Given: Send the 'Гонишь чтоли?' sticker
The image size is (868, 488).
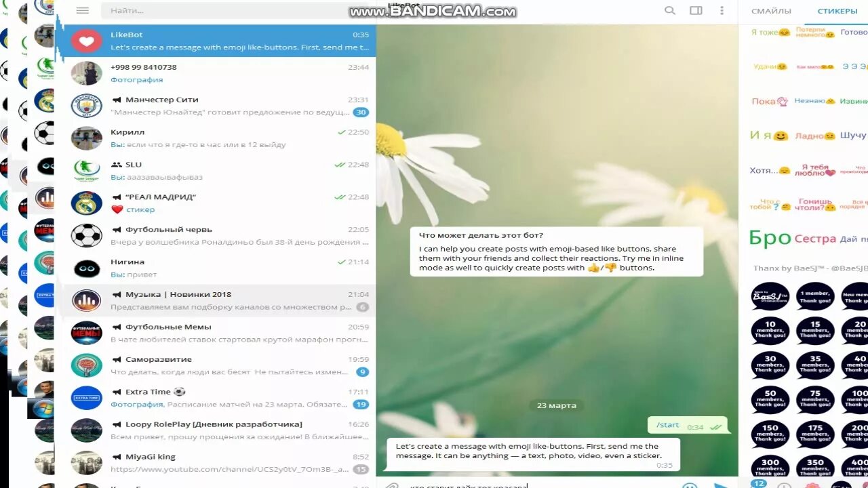Looking at the screenshot, I should coord(815,204).
